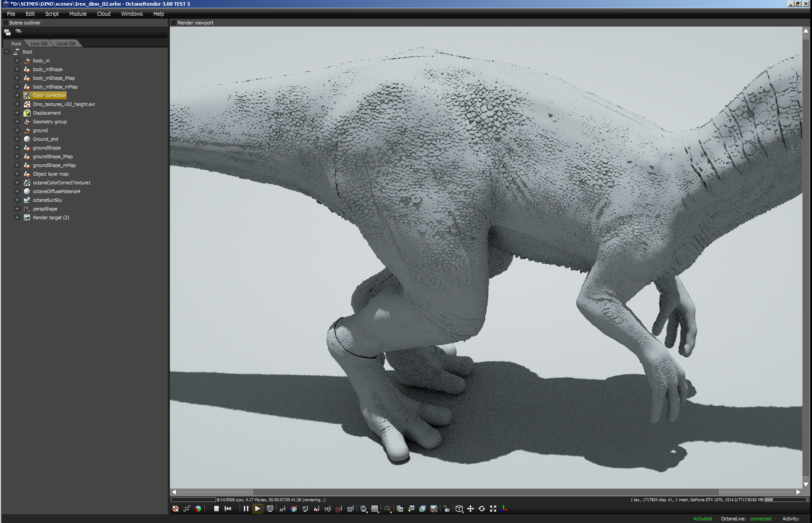Select the rotate gizmo tool

(482, 509)
